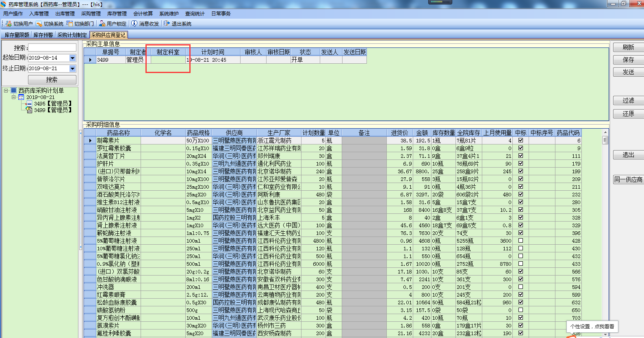Click the 还原 button
The image size is (644, 338).
click(628, 114)
